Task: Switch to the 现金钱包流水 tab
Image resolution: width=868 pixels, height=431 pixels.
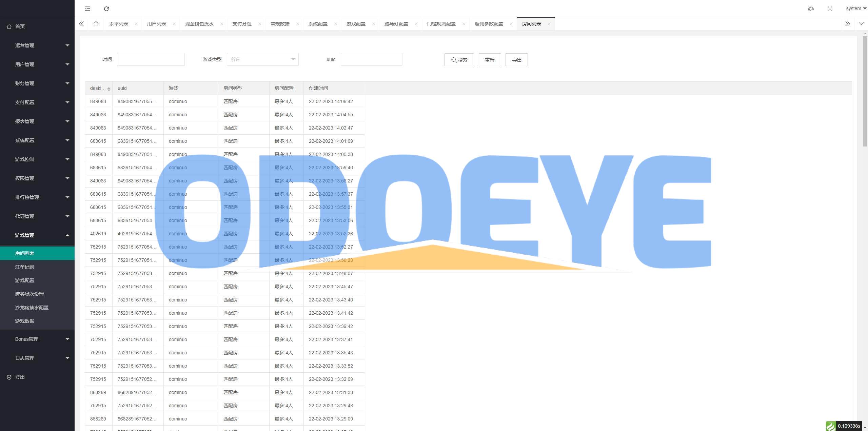Action: coord(199,24)
